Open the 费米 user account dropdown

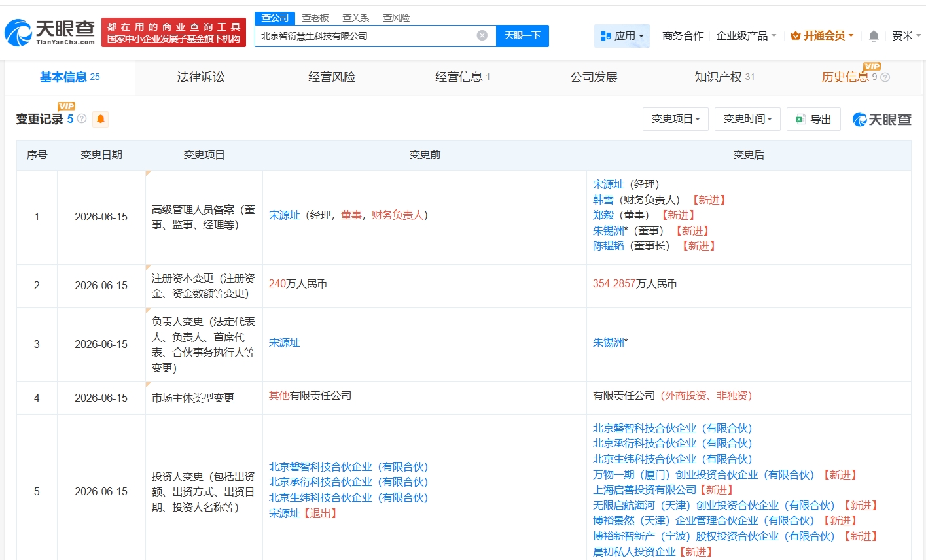(906, 36)
